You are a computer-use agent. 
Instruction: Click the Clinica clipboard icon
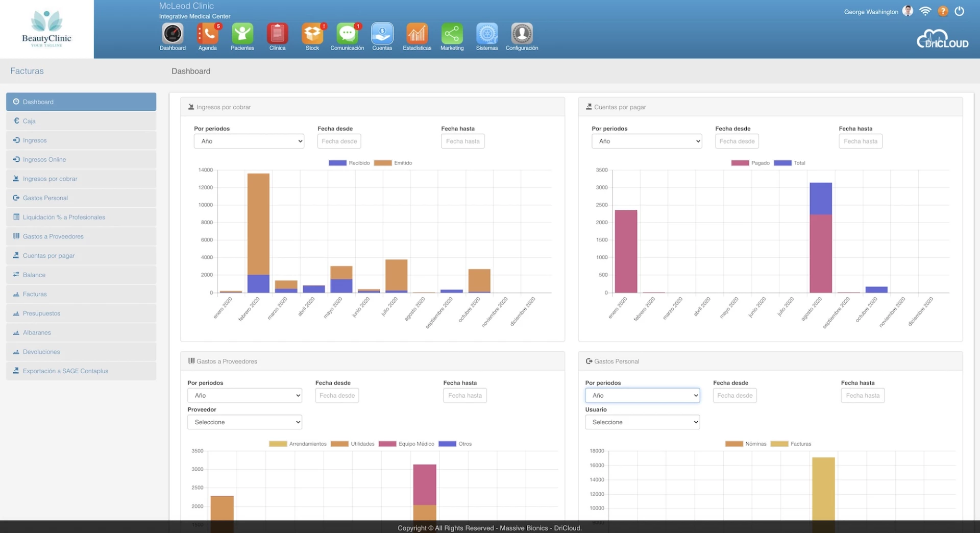(277, 34)
